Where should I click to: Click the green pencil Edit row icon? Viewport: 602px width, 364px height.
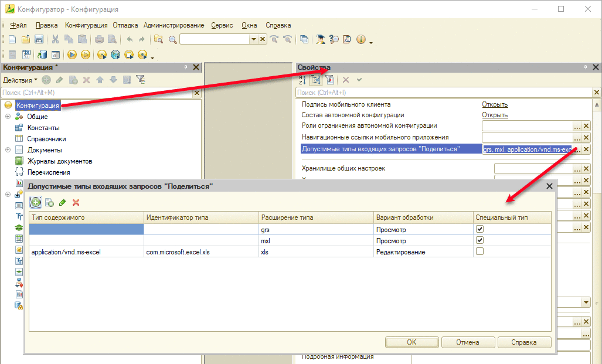tap(63, 202)
